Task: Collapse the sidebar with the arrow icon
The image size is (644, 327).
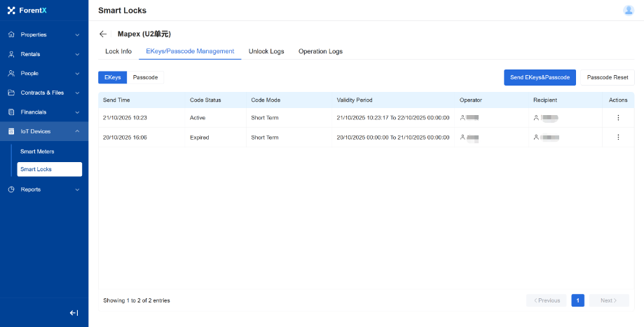Action: coord(74,313)
